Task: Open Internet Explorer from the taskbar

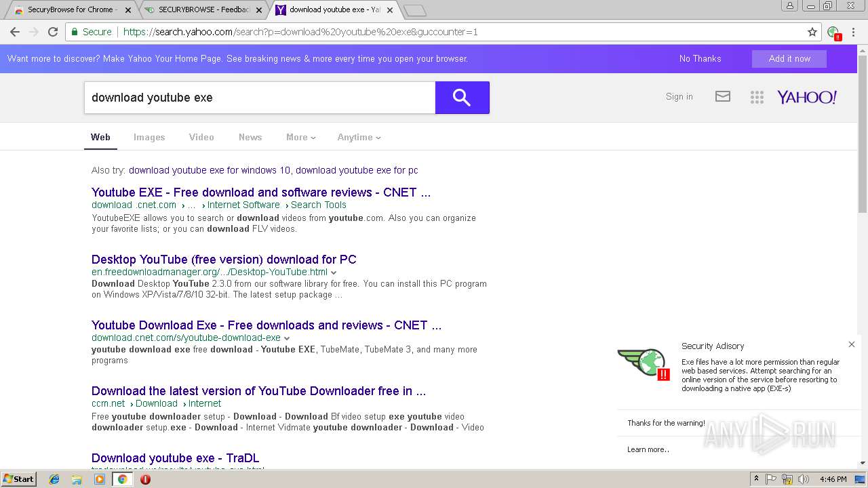Action: (x=54, y=479)
